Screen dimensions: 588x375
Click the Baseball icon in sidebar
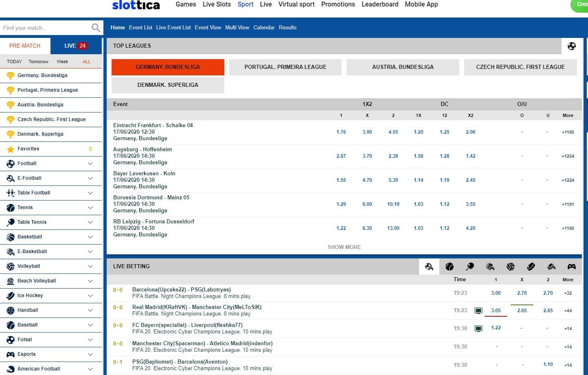[11, 325]
